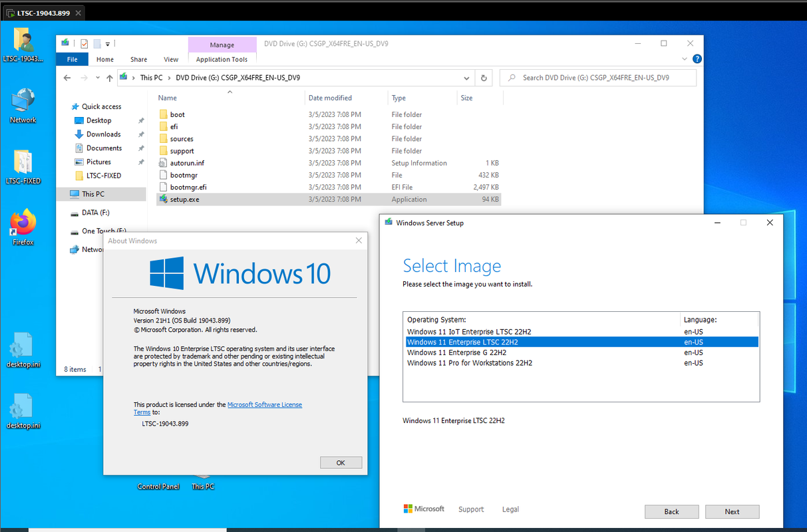Click OK in About Windows dialog
The height and width of the screenshot is (532, 807).
click(x=341, y=463)
